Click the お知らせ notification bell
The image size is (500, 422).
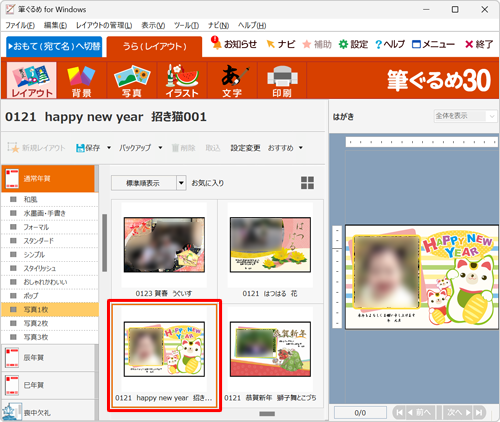tap(234, 44)
